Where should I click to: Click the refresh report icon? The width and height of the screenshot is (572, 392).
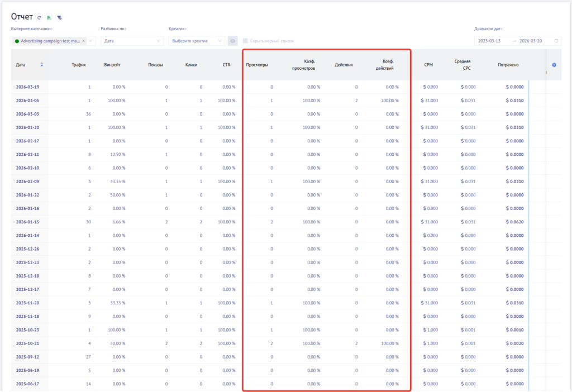click(x=39, y=18)
